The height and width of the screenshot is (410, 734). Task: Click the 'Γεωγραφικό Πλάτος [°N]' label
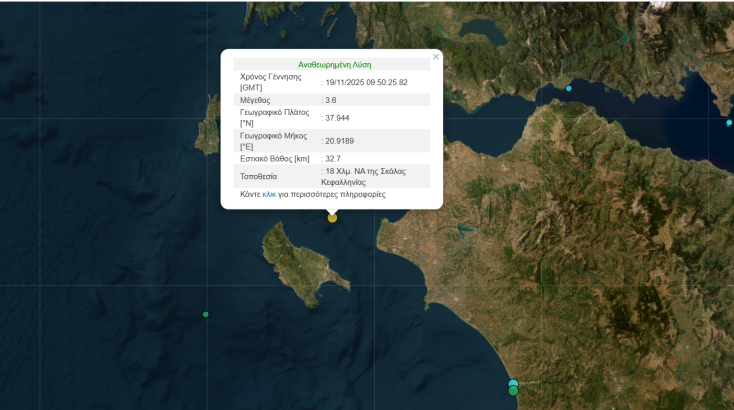pos(274,118)
